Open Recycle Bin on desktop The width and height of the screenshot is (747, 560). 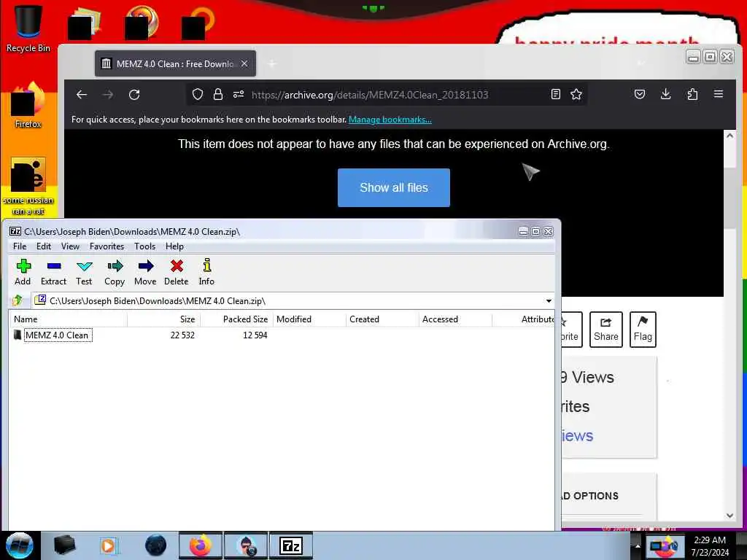28,28
